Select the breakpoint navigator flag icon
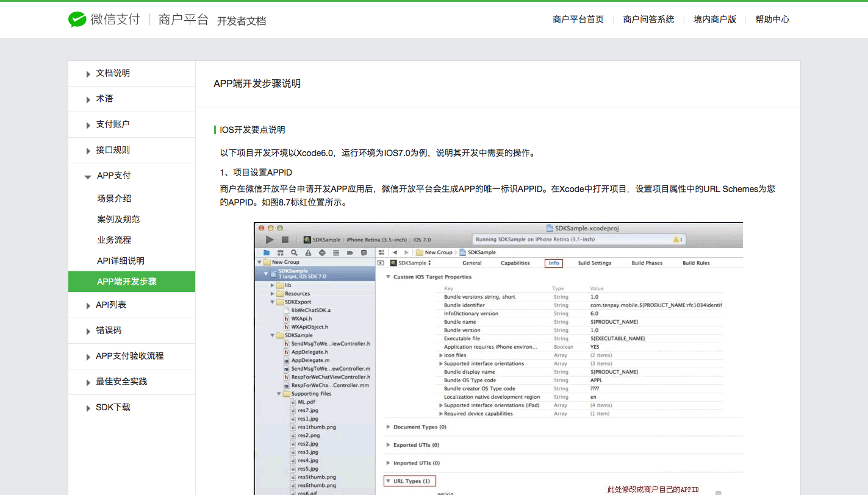The height and width of the screenshot is (495, 868). coord(350,252)
